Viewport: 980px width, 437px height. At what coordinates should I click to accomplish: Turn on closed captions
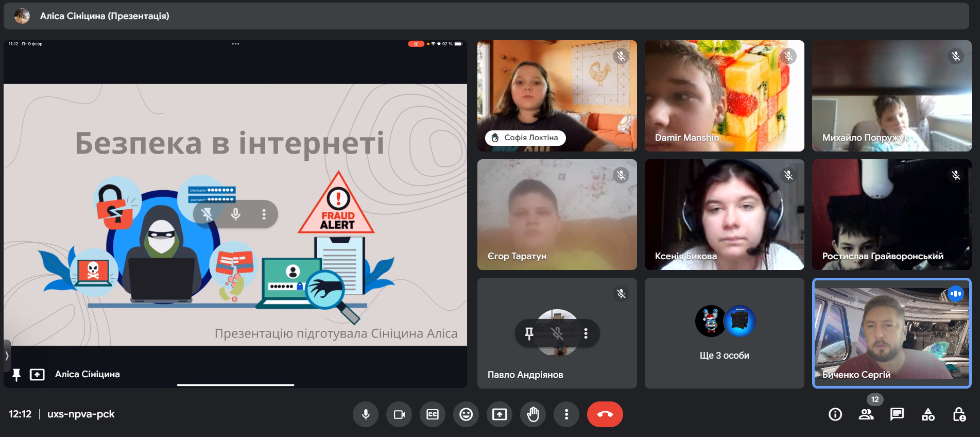[x=433, y=414]
